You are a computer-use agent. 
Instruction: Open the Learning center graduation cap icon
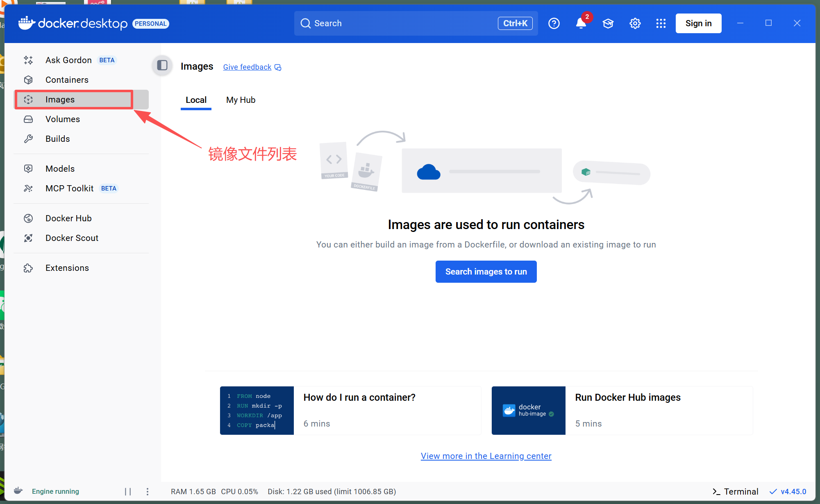tap(608, 23)
